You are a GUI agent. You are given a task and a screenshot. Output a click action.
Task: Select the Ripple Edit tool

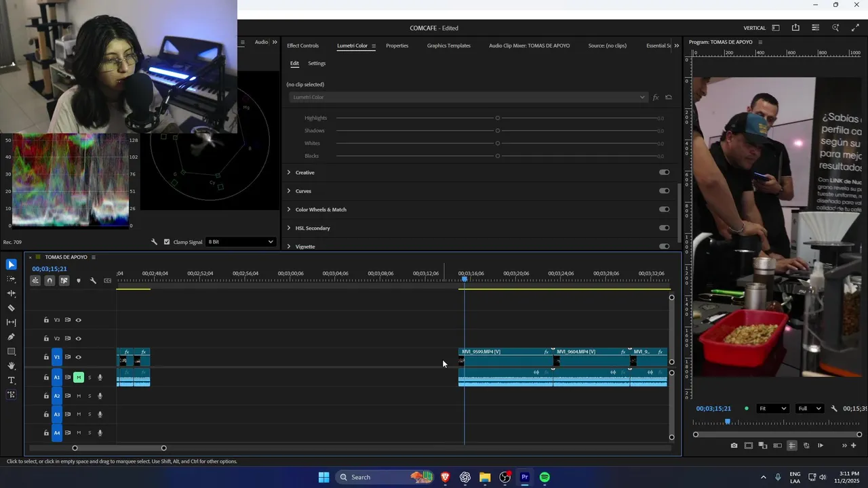coord(11,293)
